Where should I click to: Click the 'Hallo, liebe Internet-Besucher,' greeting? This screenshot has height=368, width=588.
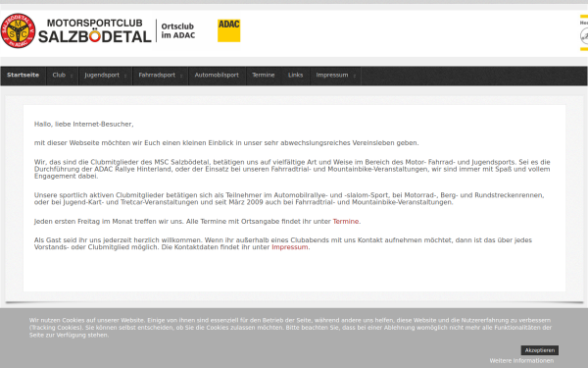[x=84, y=125]
